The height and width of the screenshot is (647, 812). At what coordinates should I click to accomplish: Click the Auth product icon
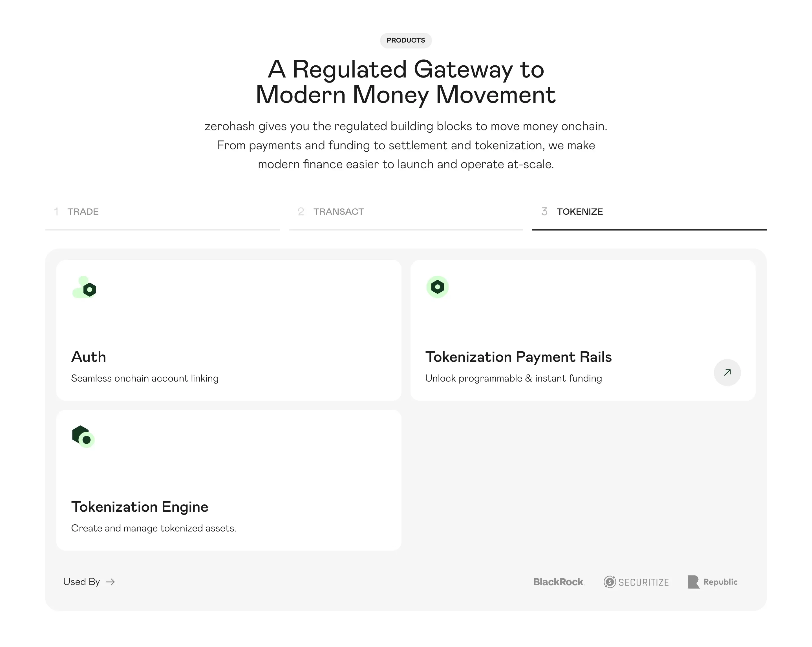[x=84, y=289]
